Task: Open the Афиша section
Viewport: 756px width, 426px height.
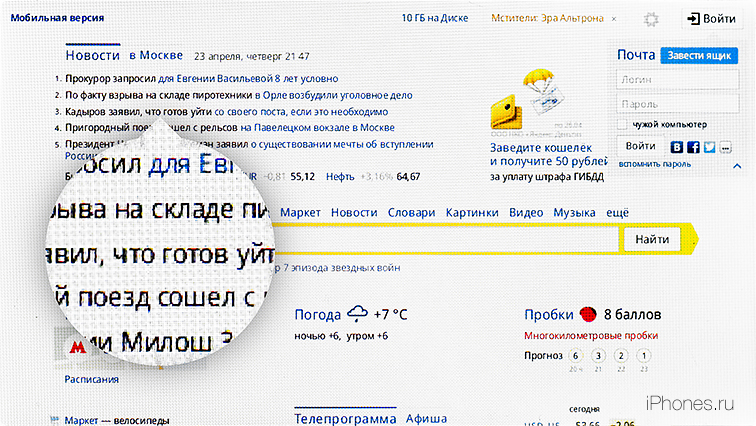Action: tap(426, 419)
